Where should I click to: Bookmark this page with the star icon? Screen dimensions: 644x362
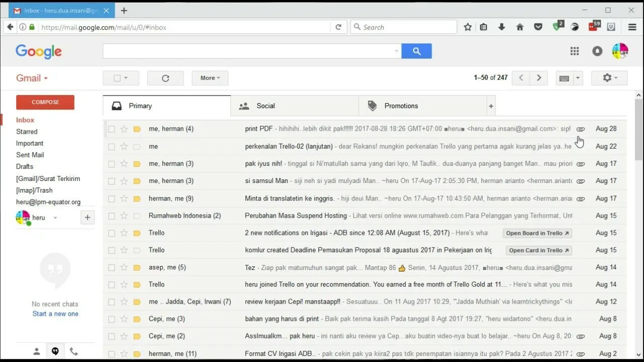(x=468, y=27)
